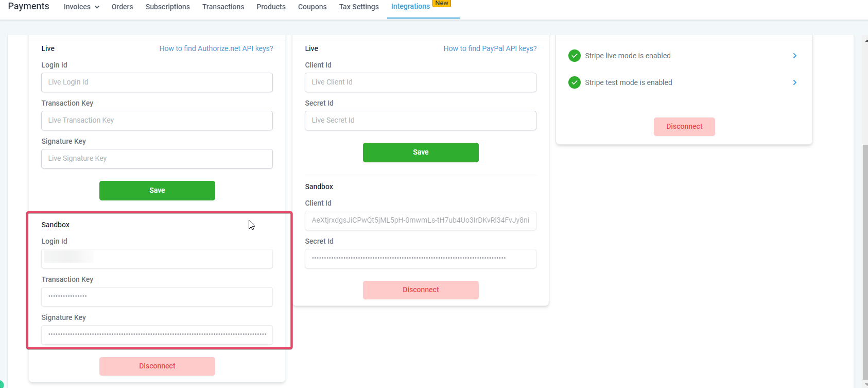
Task: Click the green Stripe live mode checkmark icon
Action: click(575, 56)
